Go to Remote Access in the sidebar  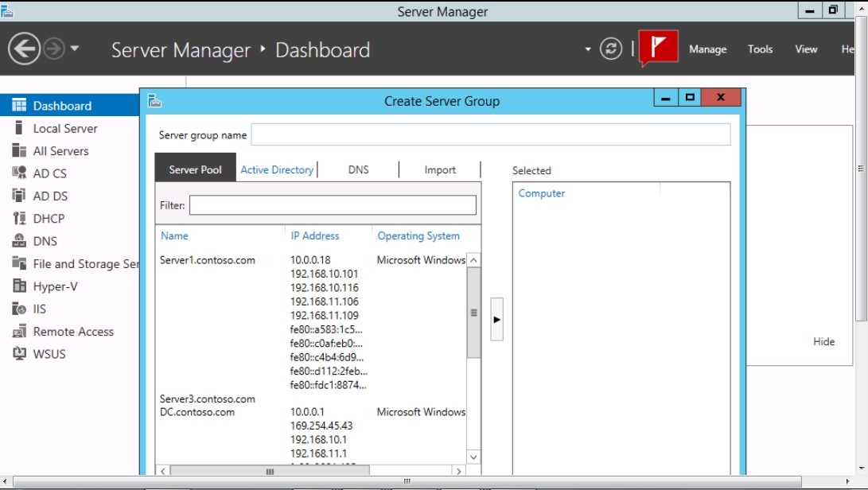[73, 332]
